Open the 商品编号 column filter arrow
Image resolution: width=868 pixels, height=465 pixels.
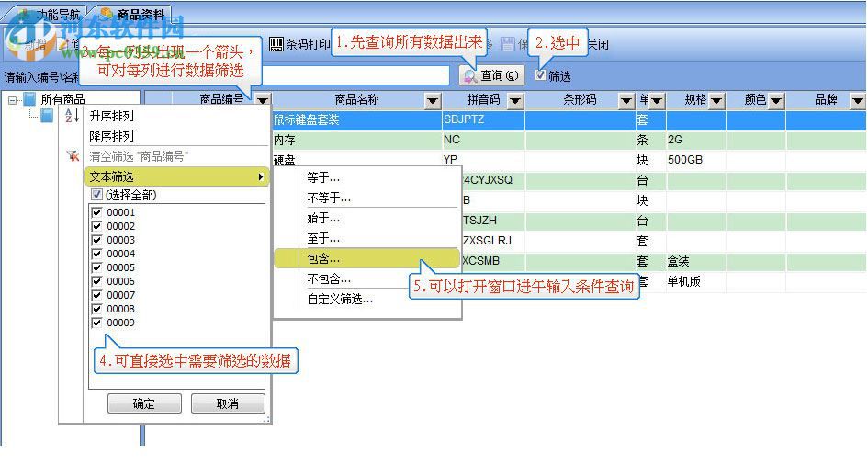pos(263,100)
